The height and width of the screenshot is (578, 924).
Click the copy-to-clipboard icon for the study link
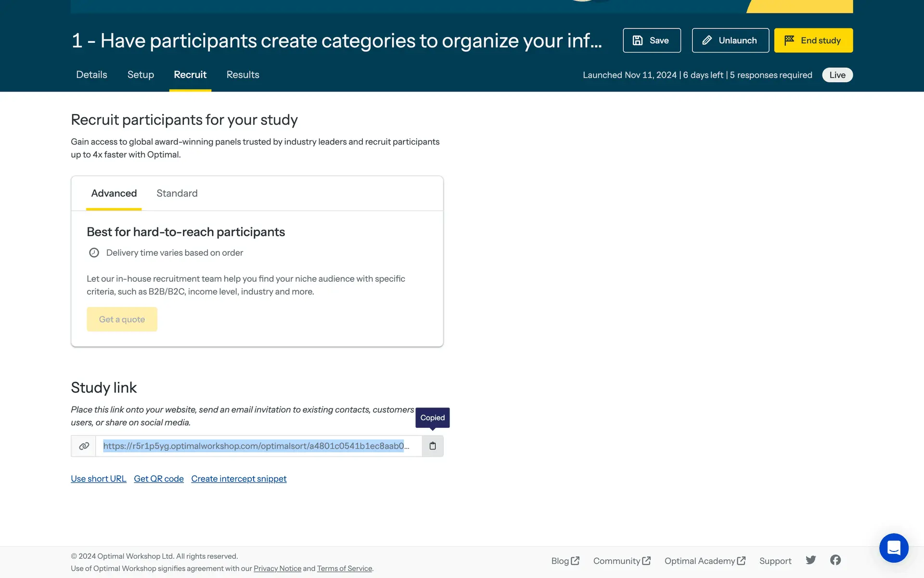432,446
